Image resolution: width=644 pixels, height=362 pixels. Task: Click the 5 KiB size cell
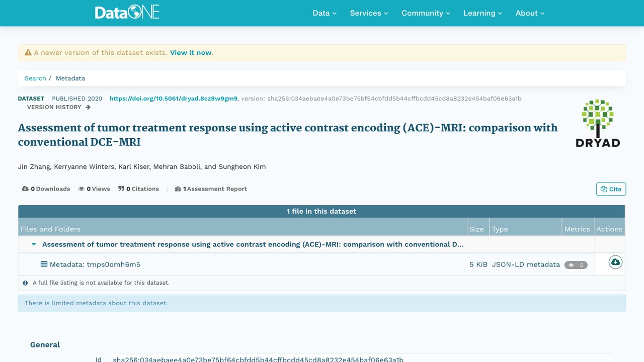click(x=478, y=264)
